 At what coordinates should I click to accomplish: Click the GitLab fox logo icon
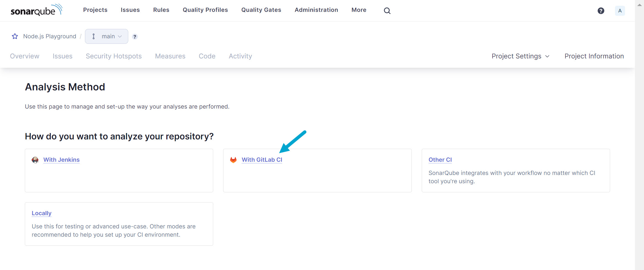[233, 160]
